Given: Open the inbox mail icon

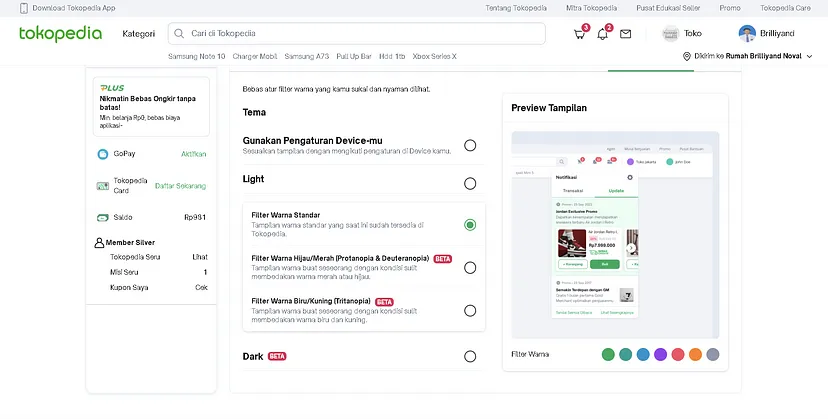Looking at the screenshot, I should tap(625, 34).
